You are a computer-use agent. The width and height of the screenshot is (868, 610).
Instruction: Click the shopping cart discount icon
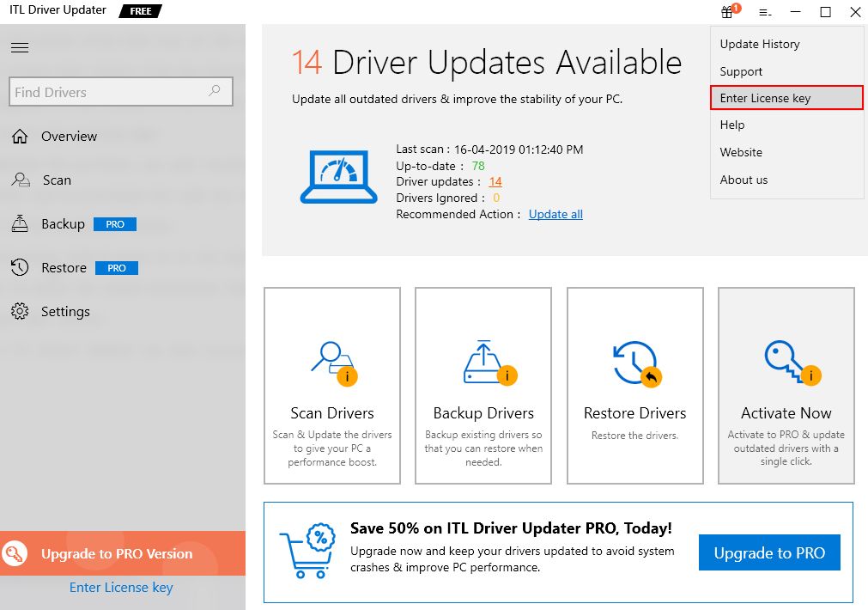click(307, 551)
